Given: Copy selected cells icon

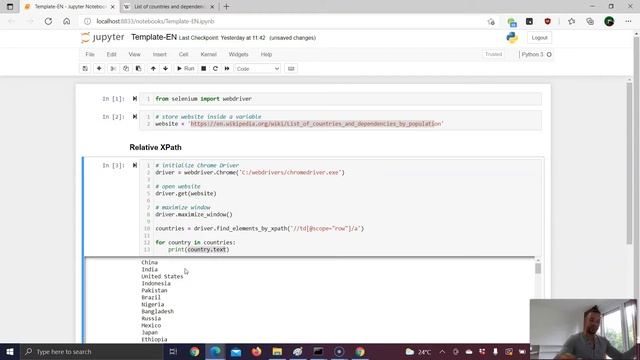Looking at the screenshot, I should (126, 69).
